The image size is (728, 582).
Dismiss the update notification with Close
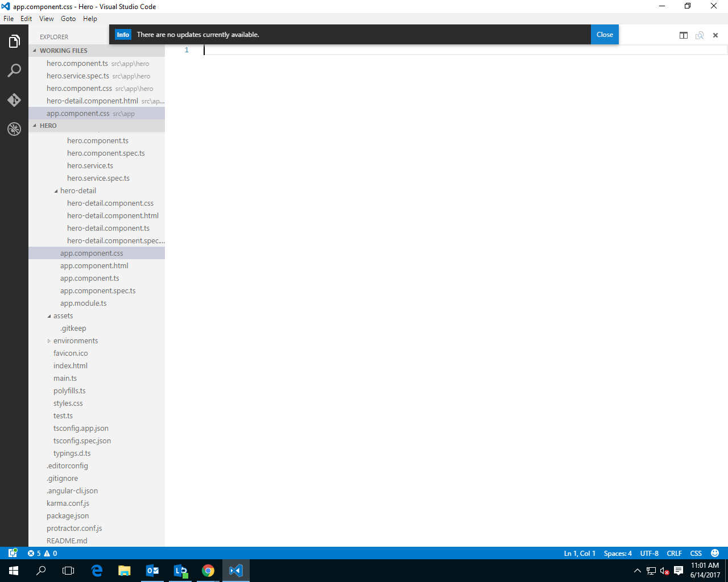(605, 35)
